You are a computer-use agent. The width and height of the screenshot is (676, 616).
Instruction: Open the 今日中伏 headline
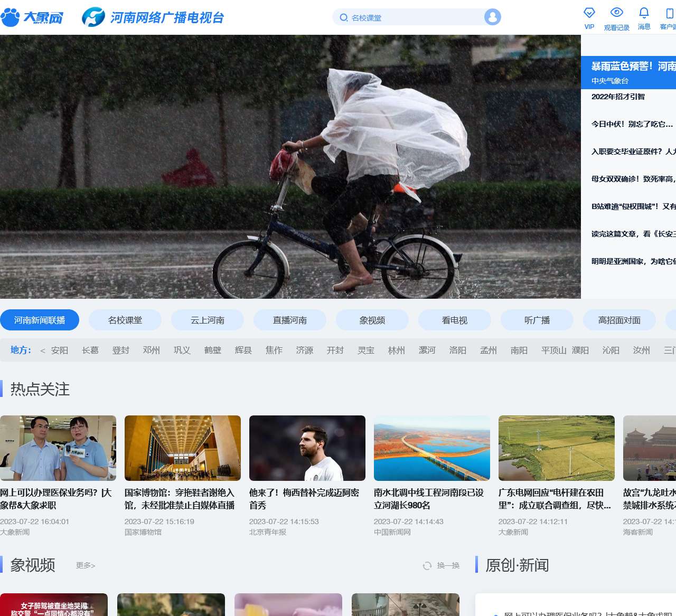632,124
